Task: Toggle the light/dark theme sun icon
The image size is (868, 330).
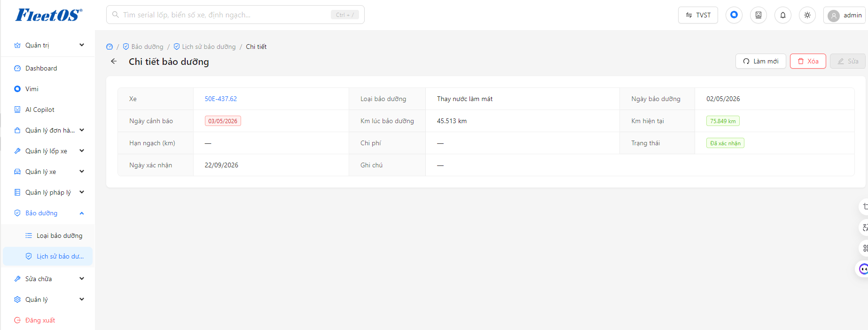Action: click(x=807, y=15)
